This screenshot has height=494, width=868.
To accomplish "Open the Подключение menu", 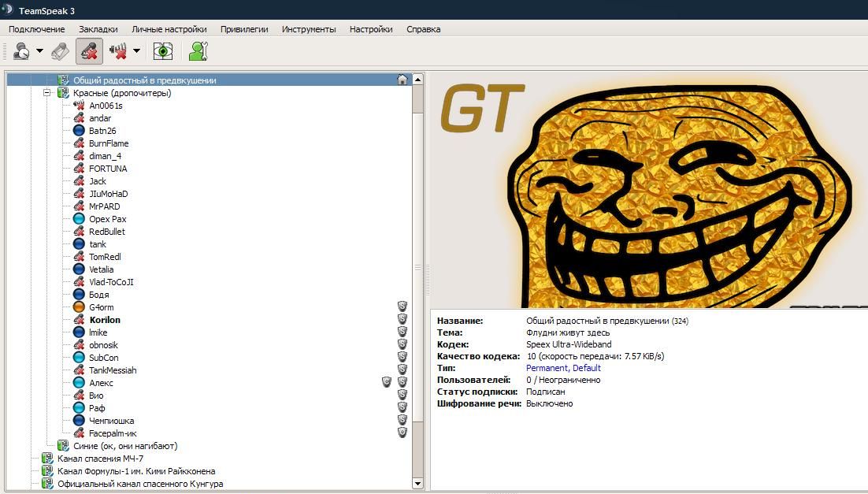I will click(36, 29).
